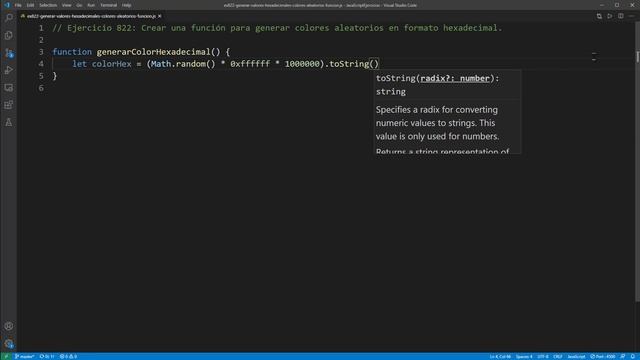Click the 1000000 number on line 4
This screenshot has height=360, width=640.
(302, 64)
